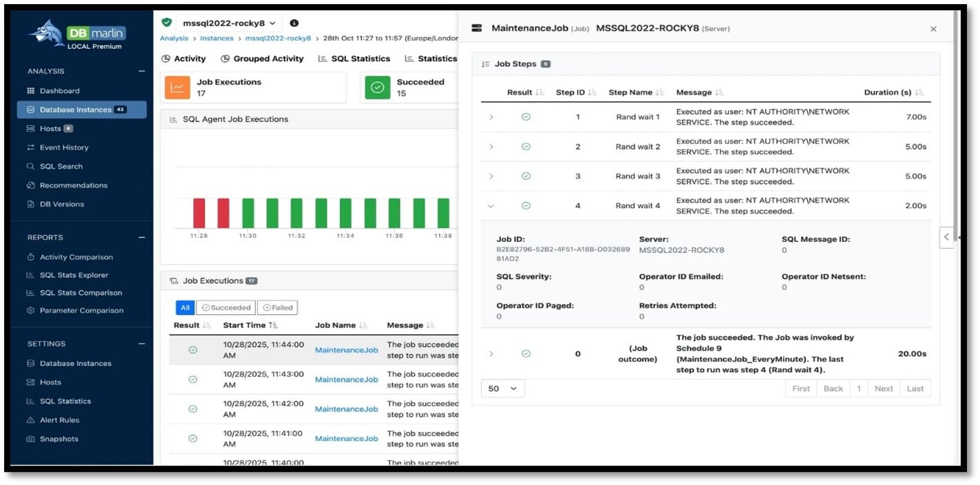Click the Next pagination button
Screen dimensions: 980x485
[x=884, y=389]
